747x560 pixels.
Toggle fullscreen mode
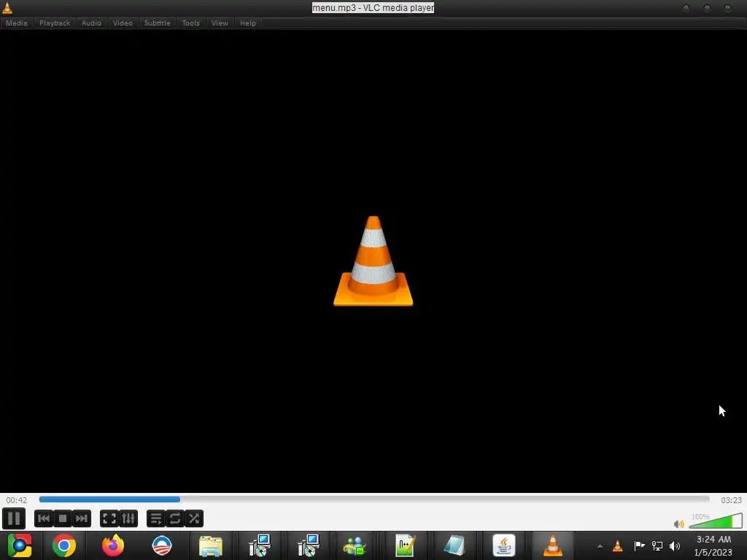click(109, 518)
